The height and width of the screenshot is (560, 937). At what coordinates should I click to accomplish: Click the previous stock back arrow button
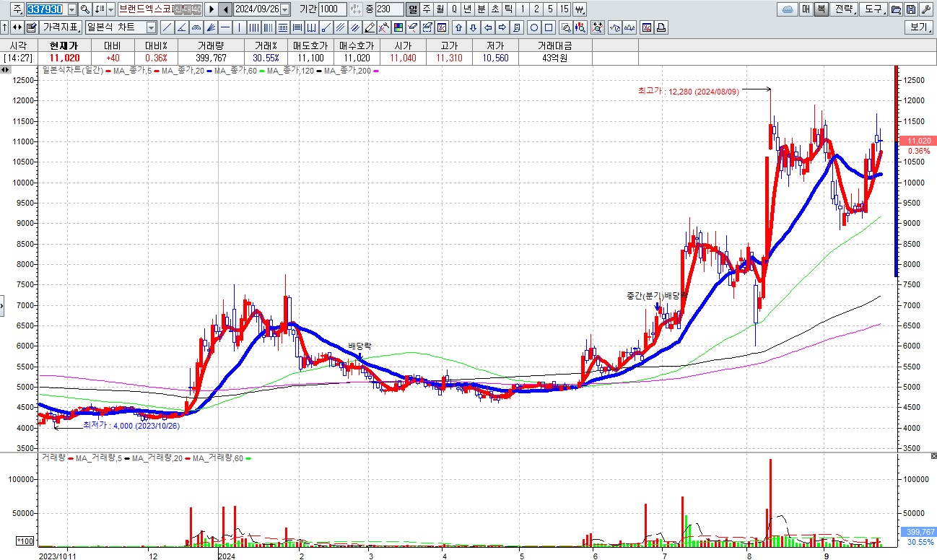pyautogui.click(x=225, y=9)
